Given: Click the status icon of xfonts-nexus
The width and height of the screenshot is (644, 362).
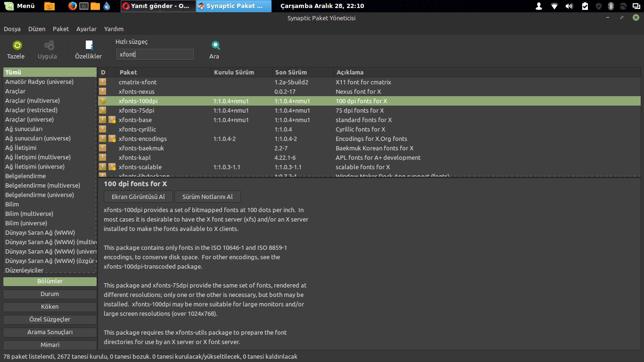Looking at the screenshot, I should click(102, 91).
